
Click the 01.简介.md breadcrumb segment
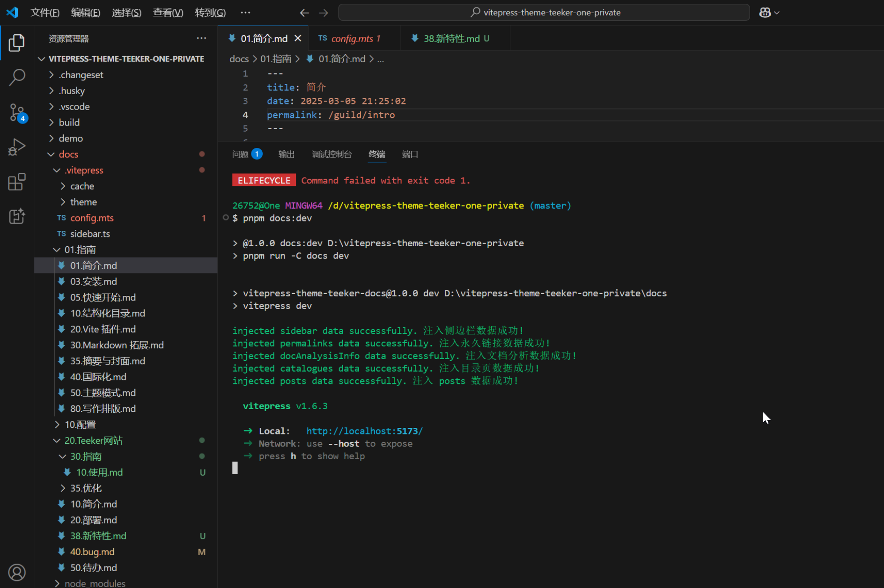tap(336, 59)
